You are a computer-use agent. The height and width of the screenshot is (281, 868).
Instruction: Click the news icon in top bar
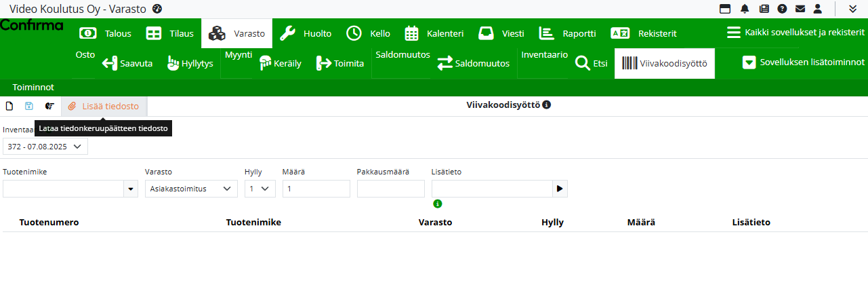click(x=764, y=9)
